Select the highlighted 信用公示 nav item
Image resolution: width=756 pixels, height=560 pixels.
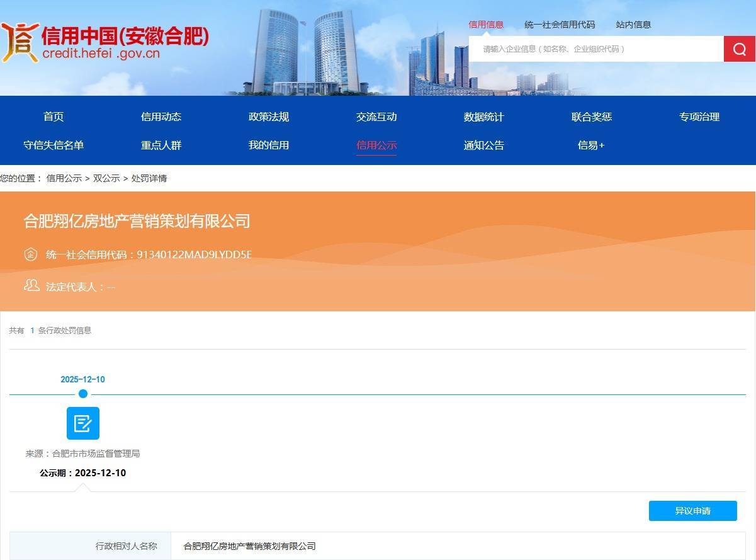tap(376, 145)
